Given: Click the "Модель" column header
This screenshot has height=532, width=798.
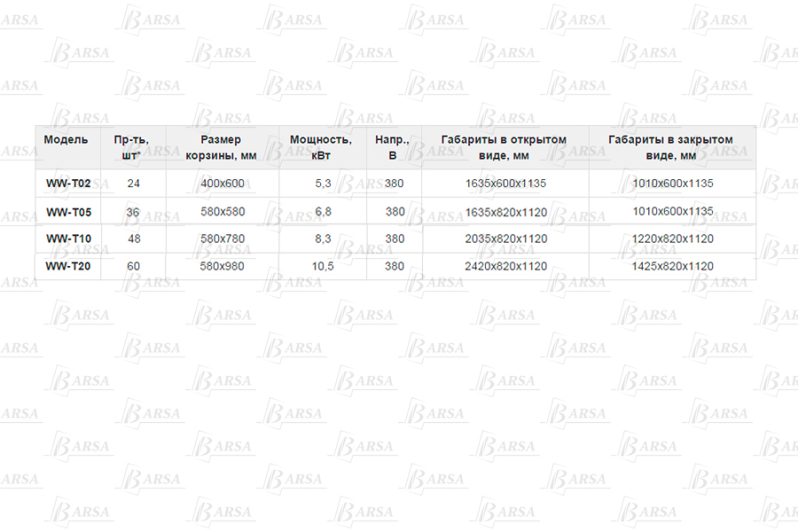Looking at the screenshot, I should (66, 140).
